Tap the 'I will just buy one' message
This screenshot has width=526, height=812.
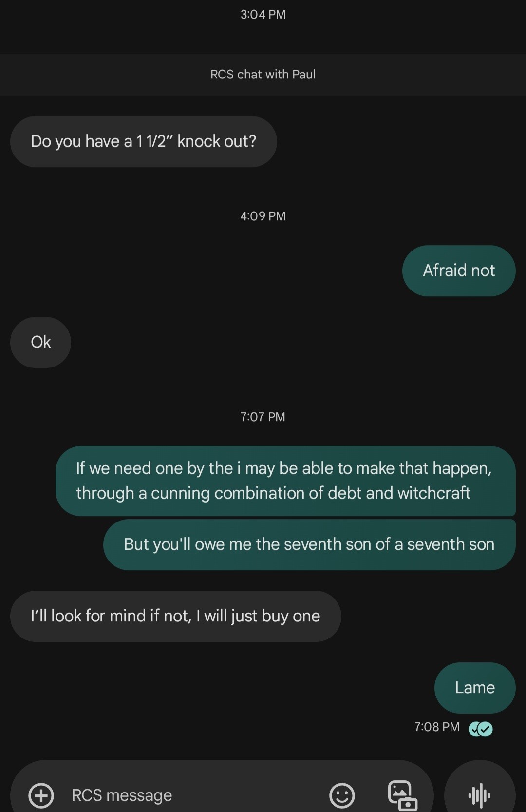175,616
